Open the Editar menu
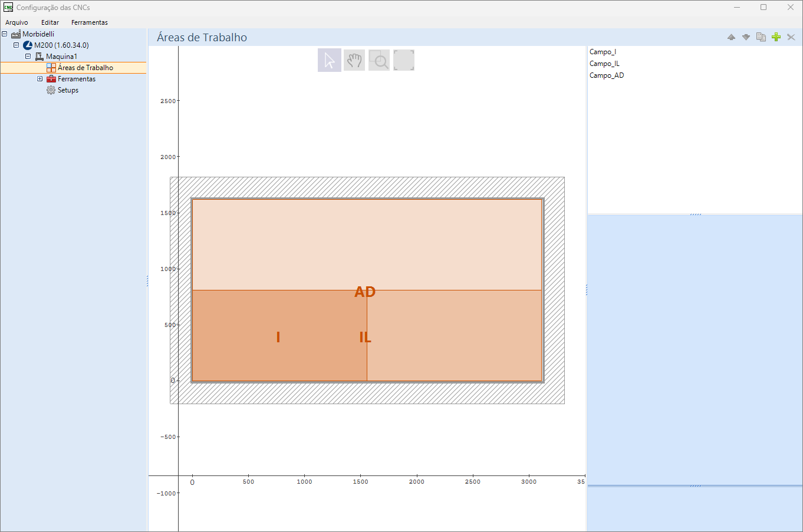 pos(50,22)
